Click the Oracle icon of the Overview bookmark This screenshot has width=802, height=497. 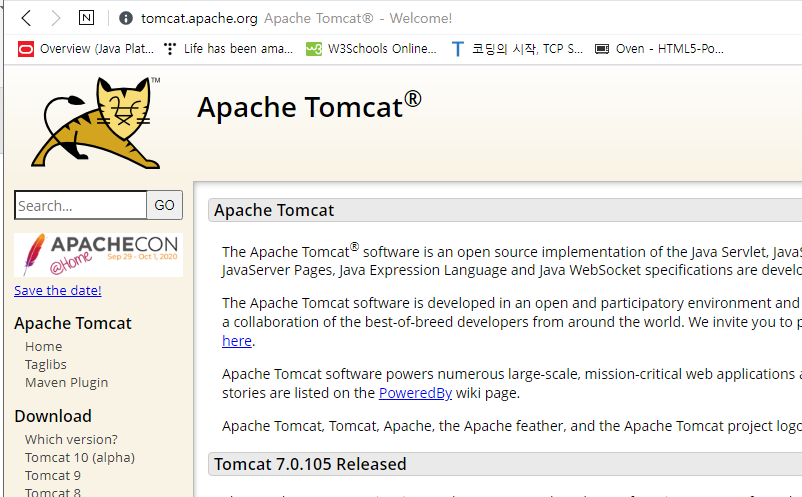coord(26,49)
